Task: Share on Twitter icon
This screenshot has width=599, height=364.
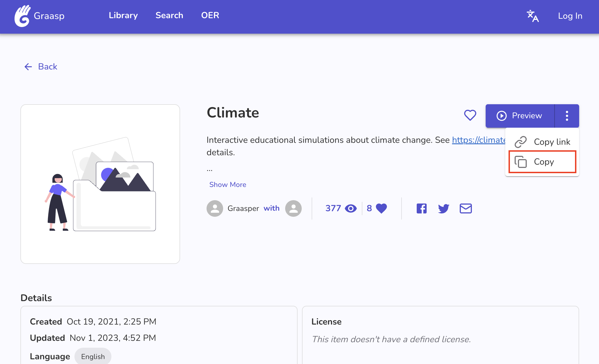Action: 443,208
